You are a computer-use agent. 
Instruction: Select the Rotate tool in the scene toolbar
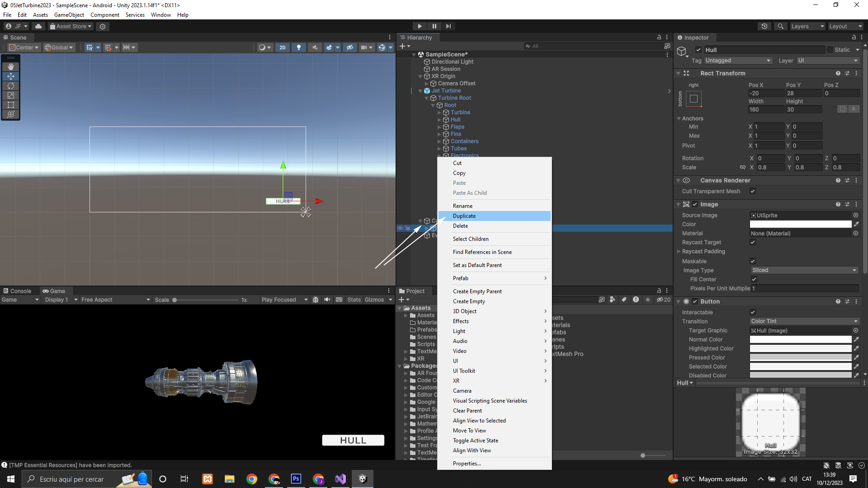coord(11,86)
